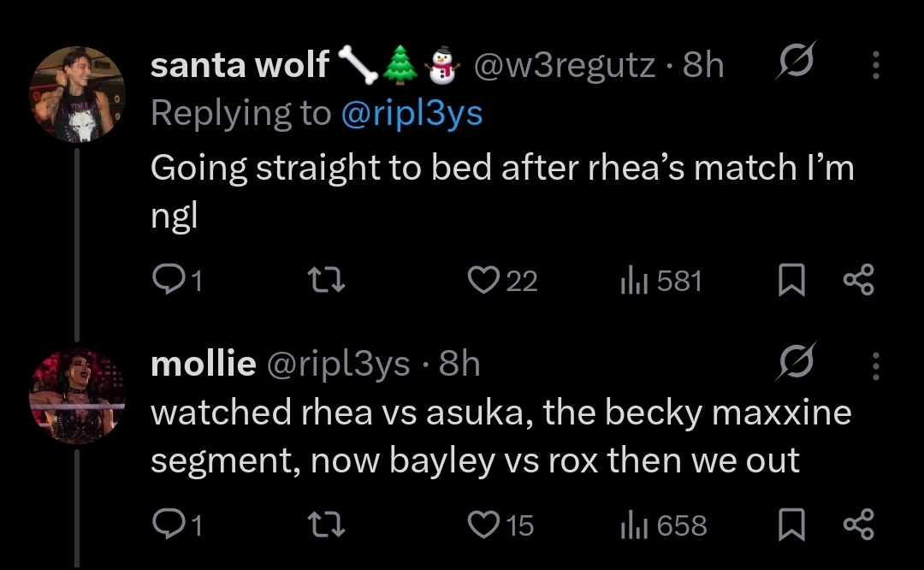View analytics on mollie's tweet

pos(631,525)
